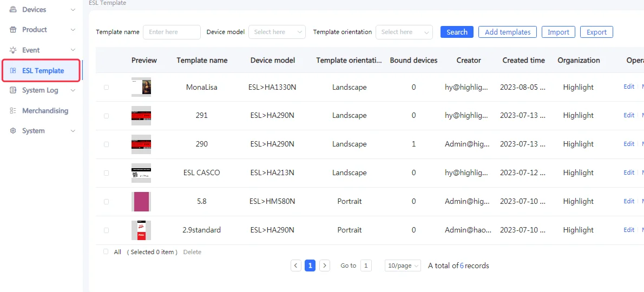The height and width of the screenshot is (292, 644).
Task: Click the Template name input field
Action: (x=172, y=32)
